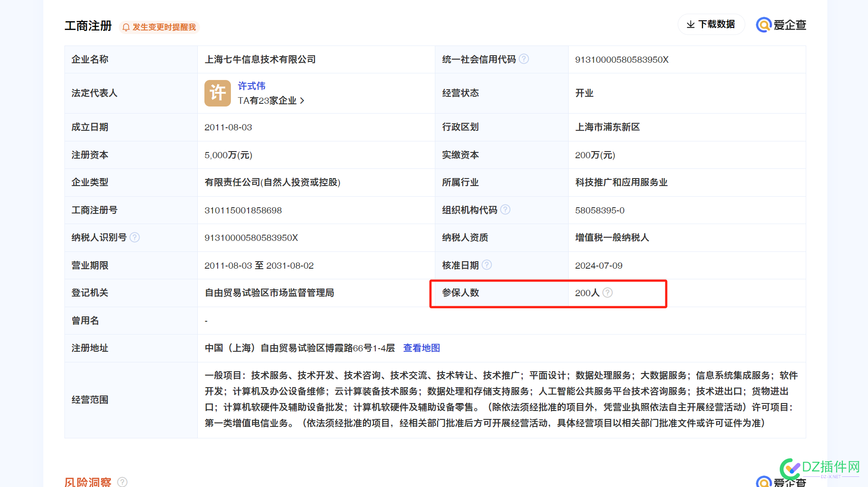This screenshot has width=868, height=487.
Task: Click the 曾用名 label
Action: pos(85,321)
